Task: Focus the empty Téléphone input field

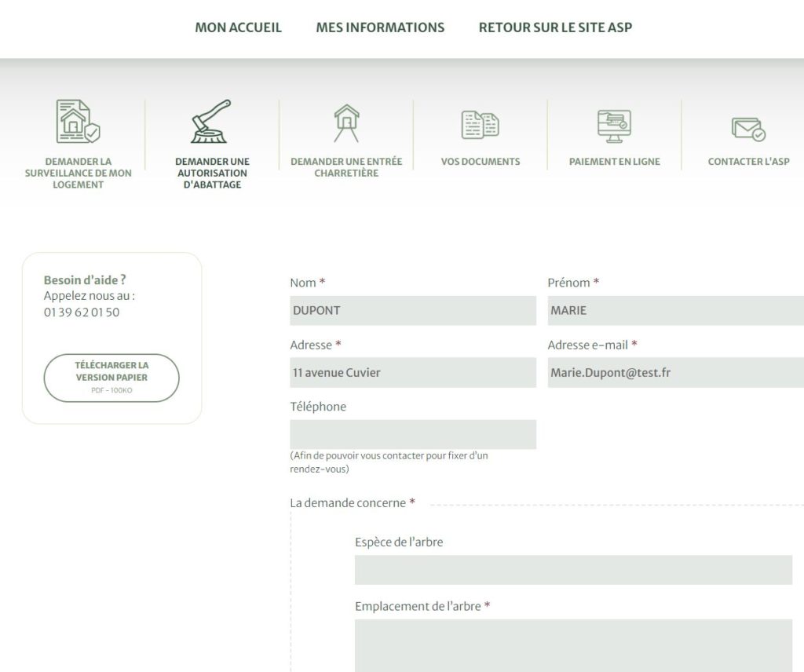Action: (x=413, y=434)
